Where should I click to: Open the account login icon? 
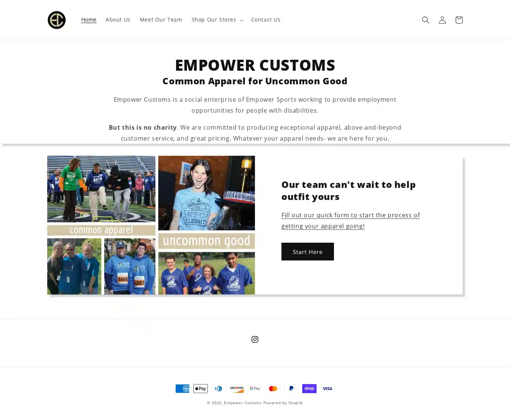pos(442,20)
